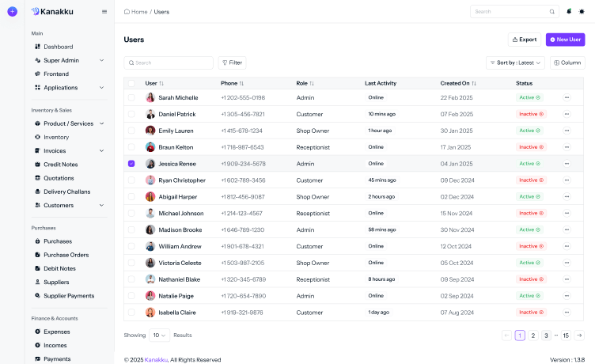Expand Product / Services sidebar menu
The height and width of the screenshot is (364, 595).
point(69,123)
